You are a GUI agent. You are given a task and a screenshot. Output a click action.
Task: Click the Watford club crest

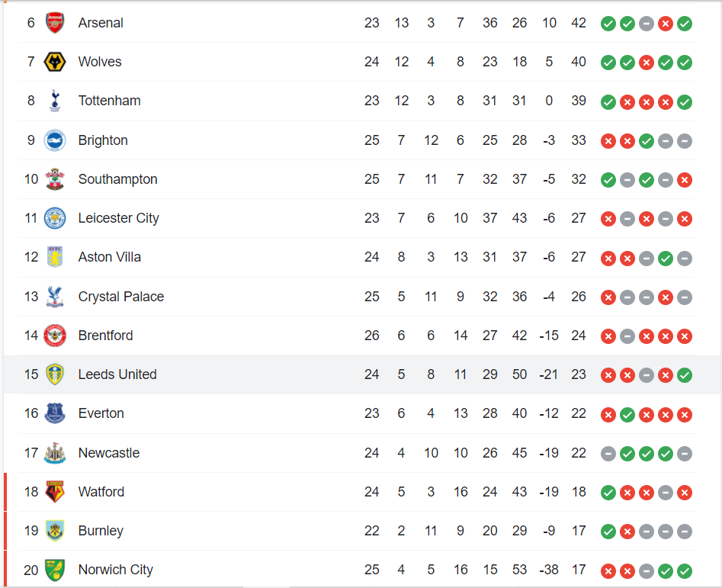pos(55,492)
